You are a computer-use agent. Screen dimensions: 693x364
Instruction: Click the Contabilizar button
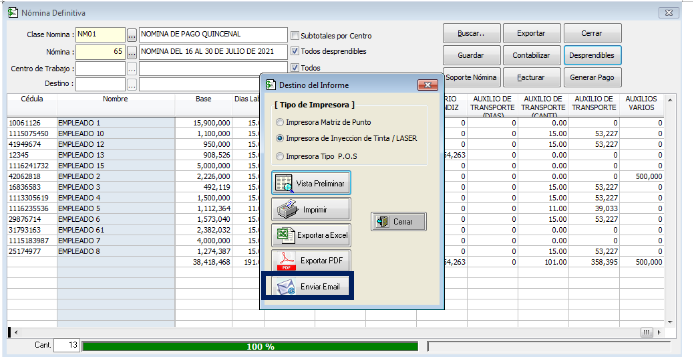(x=532, y=55)
